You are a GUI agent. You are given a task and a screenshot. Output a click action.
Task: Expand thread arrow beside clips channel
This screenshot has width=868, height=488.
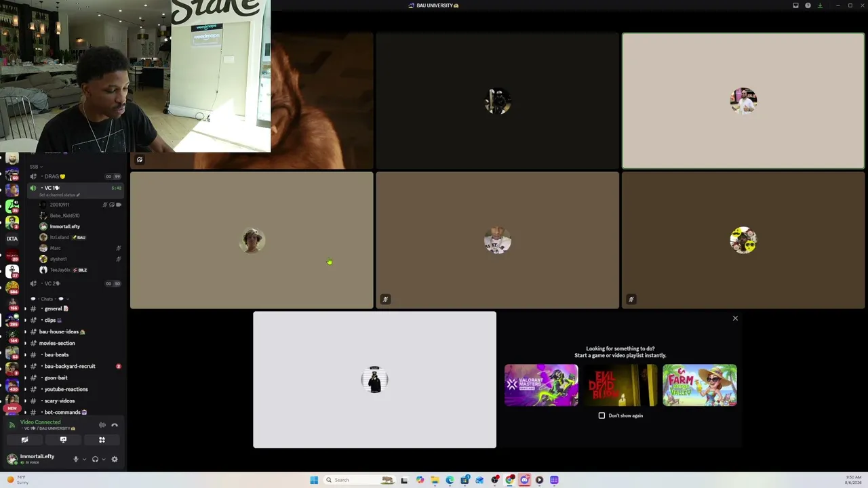point(25,320)
